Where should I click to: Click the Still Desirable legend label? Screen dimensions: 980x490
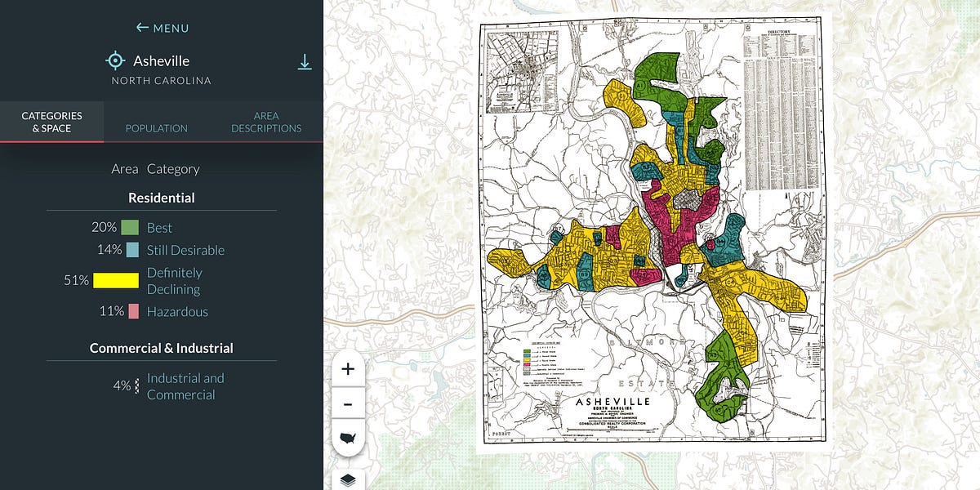[185, 250]
